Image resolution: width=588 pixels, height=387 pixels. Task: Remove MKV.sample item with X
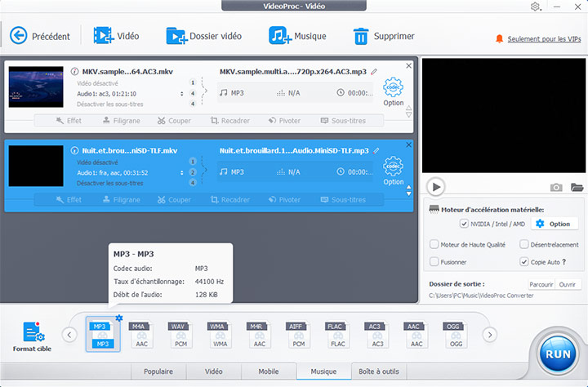[x=409, y=66]
